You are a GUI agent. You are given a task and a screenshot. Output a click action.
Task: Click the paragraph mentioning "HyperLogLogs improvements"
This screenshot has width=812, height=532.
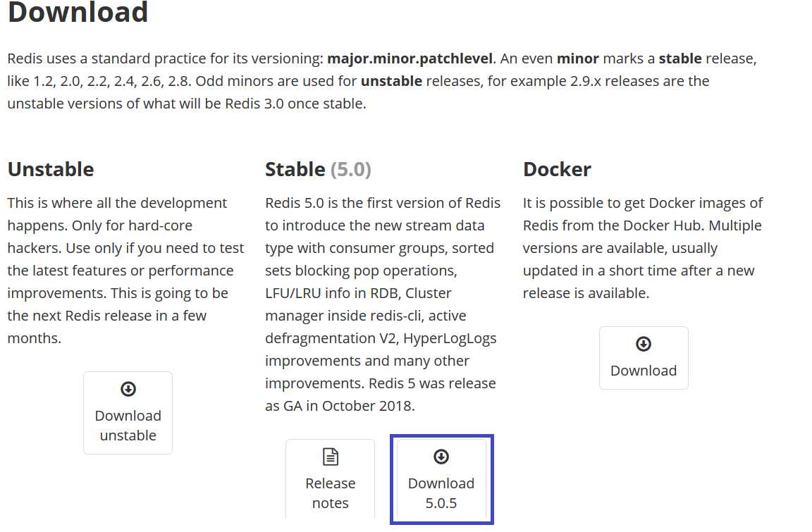(381, 304)
